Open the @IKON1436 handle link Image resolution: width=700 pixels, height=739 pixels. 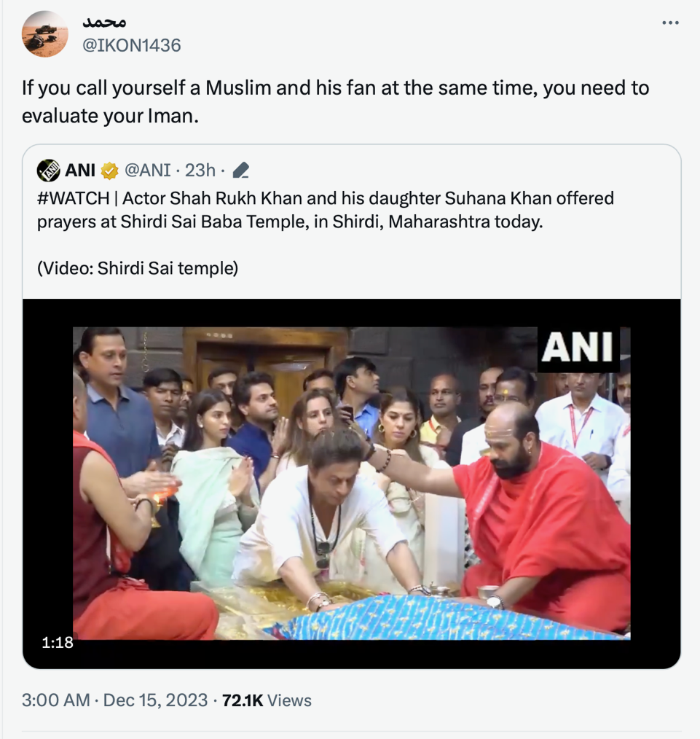(131, 45)
